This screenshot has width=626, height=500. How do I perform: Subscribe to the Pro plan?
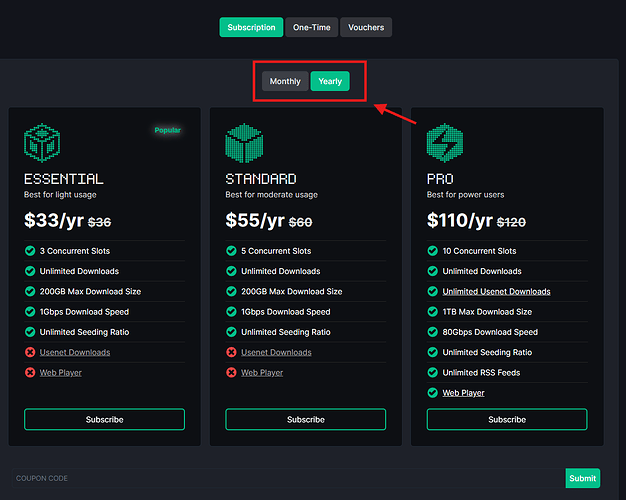(x=507, y=419)
